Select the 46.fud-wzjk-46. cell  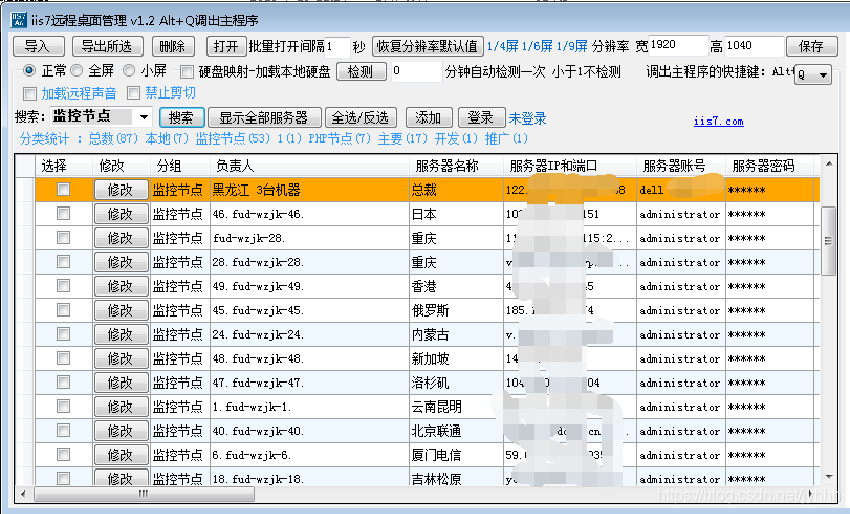tap(310, 214)
